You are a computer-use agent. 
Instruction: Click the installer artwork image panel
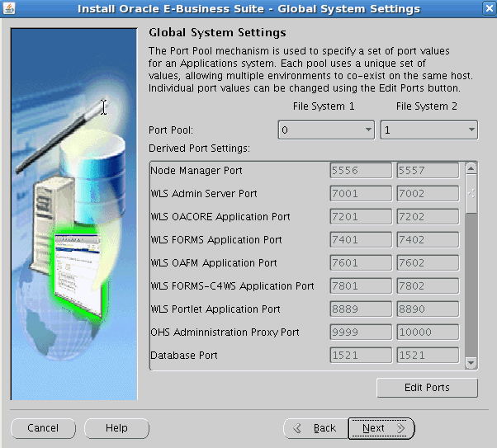74,215
